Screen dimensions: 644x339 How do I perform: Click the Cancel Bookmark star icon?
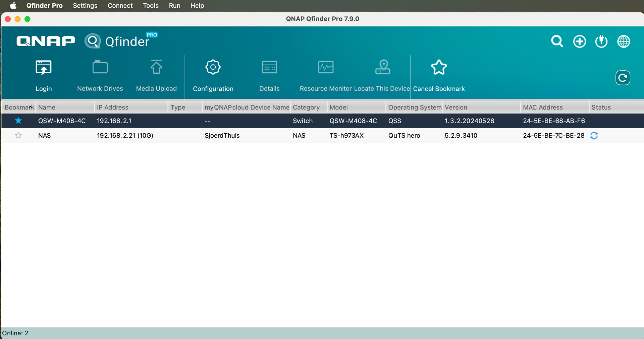[439, 68]
